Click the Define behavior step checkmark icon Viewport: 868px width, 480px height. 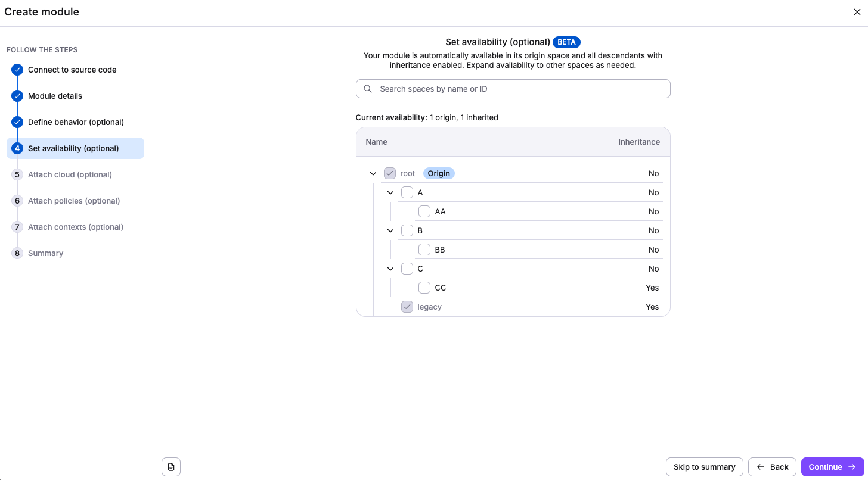pos(17,122)
